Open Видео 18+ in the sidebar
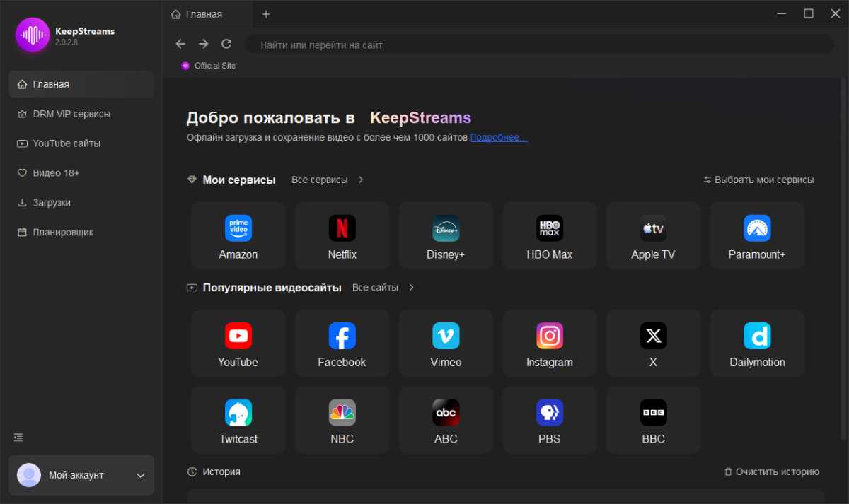The width and height of the screenshot is (849, 504). pos(81,173)
